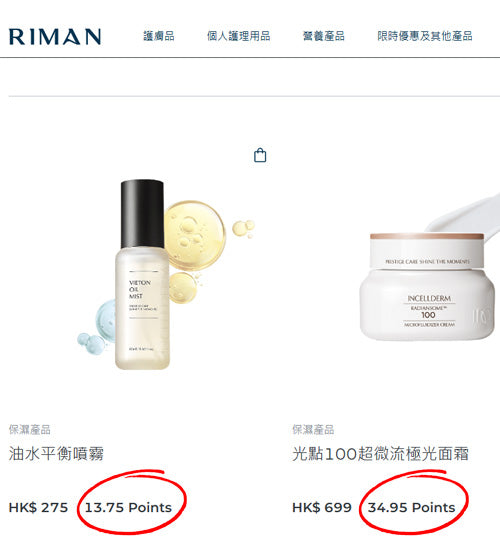The image size is (500, 550).
Task: Open the 油水平衡噴霧 product title link
Action: (x=56, y=454)
